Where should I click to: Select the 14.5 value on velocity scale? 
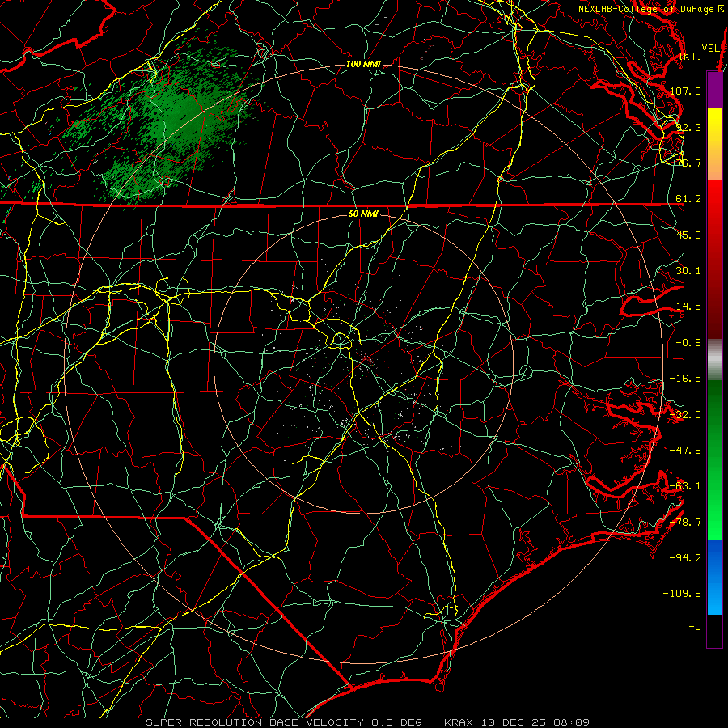688,307
